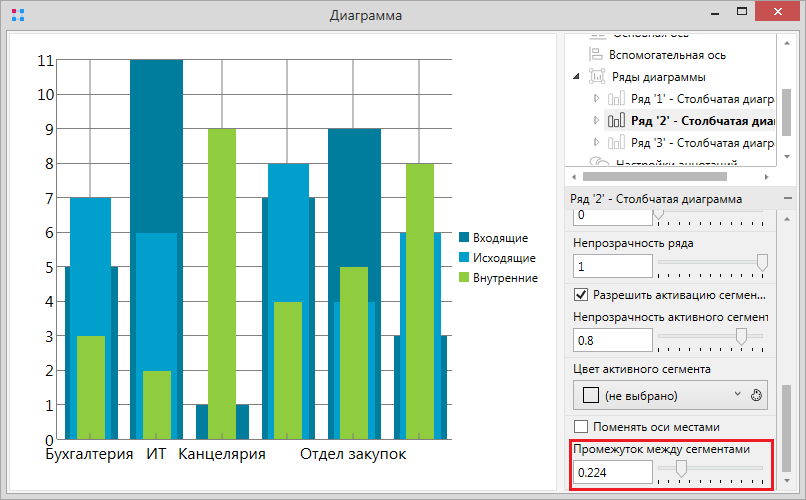This screenshot has height=500, width=806.
Task: Expand the Ряд '1' tree node
Action: [x=597, y=99]
